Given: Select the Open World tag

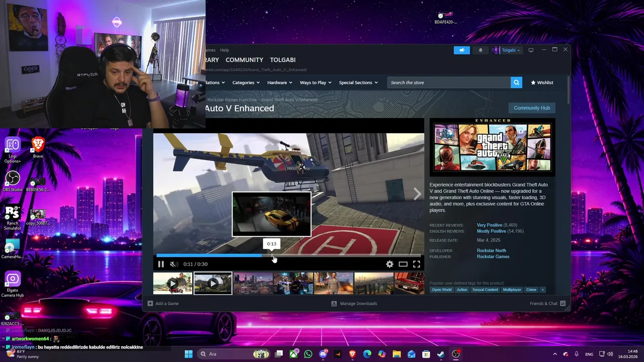Looking at the screenshot, I should 442,290.
